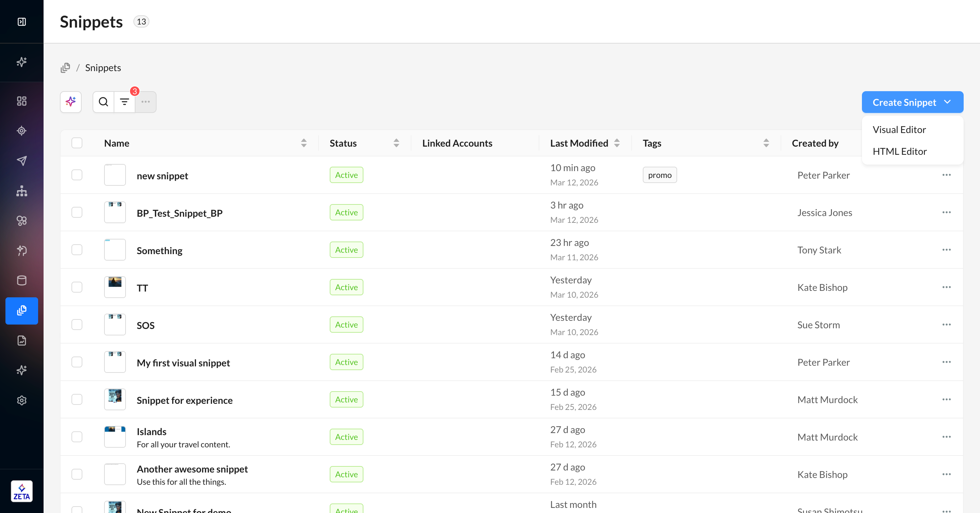Sort the table by Name column

tap(304, 143)
